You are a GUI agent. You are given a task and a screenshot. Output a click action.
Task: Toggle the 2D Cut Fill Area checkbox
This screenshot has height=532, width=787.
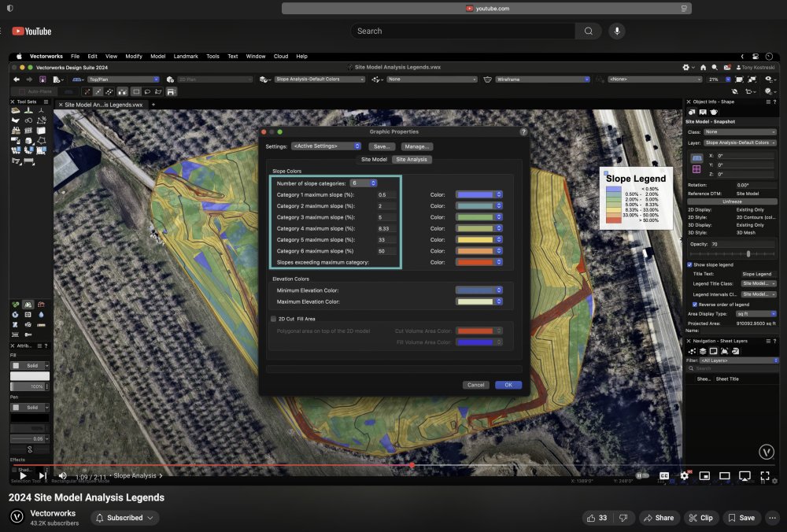[273, 319]
